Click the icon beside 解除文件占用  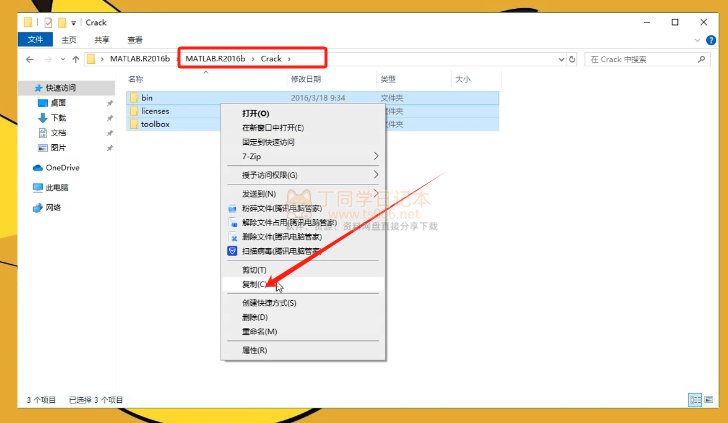pos(234,223)
